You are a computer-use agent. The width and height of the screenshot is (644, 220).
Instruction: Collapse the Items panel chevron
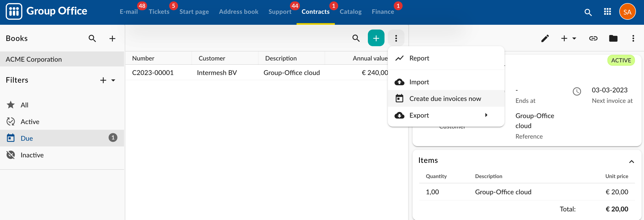[631, 161]
